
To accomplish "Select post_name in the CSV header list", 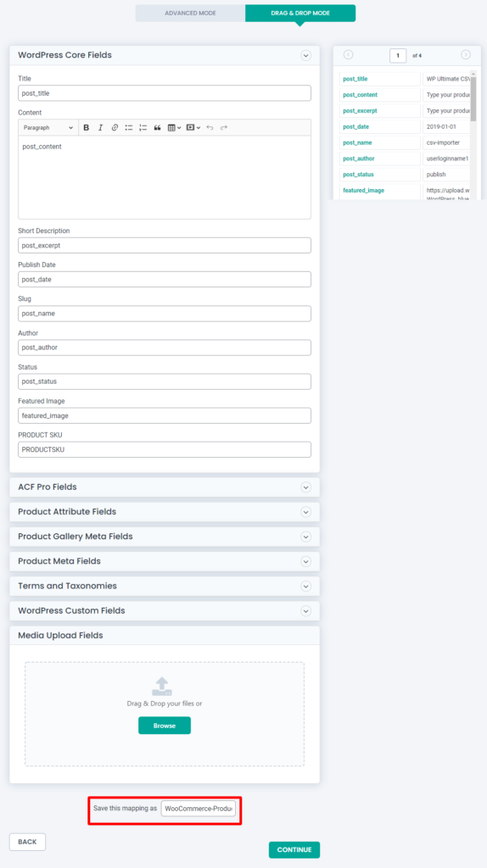I will pyautogui.click(x=380, y=142).
